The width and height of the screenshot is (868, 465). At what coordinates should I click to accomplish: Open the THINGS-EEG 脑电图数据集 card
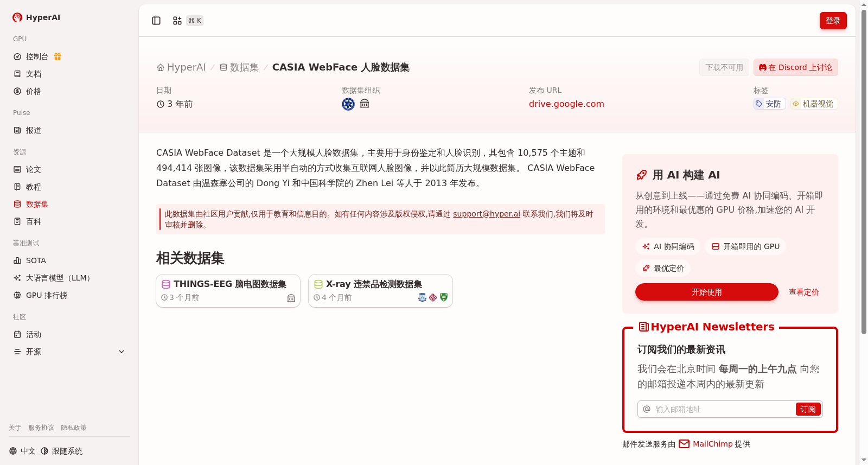tap(228, 291)
